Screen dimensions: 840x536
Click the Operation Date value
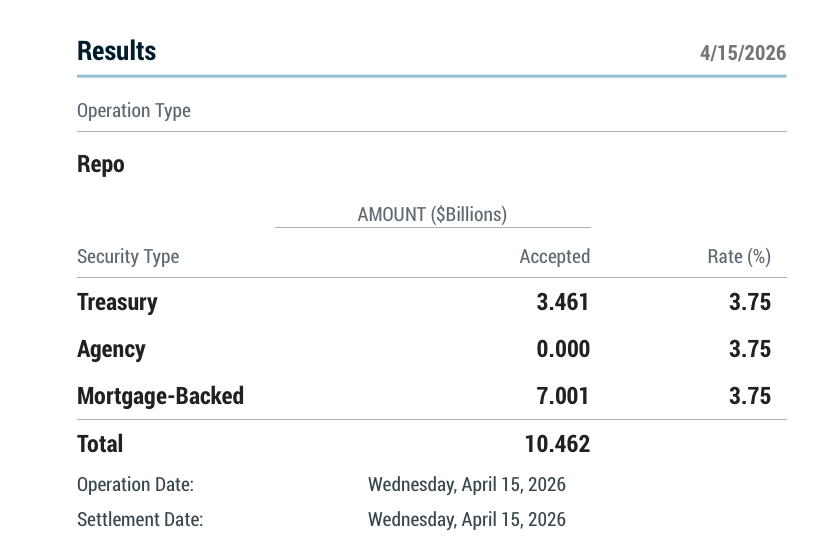click(466, 485)
